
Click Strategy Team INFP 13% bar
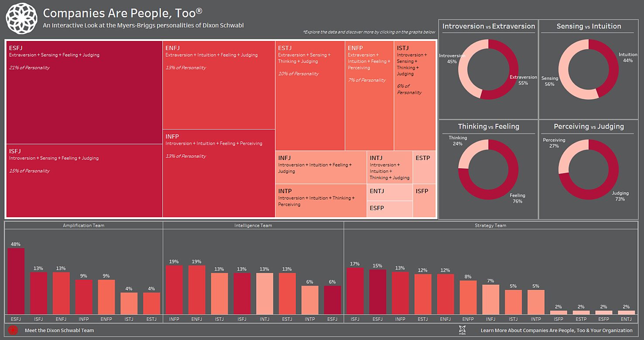(x=401, y=293)
